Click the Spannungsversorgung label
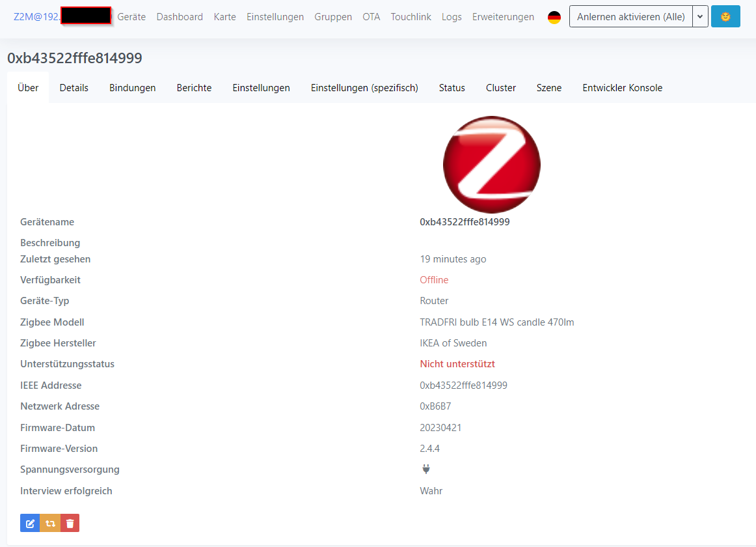The width and height of the screenshot is (756, 547). [x=70, y=470]
